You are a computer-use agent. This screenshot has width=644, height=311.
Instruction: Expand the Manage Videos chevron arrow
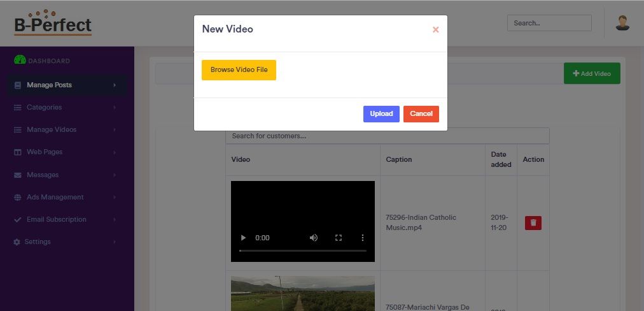(115, 129)
